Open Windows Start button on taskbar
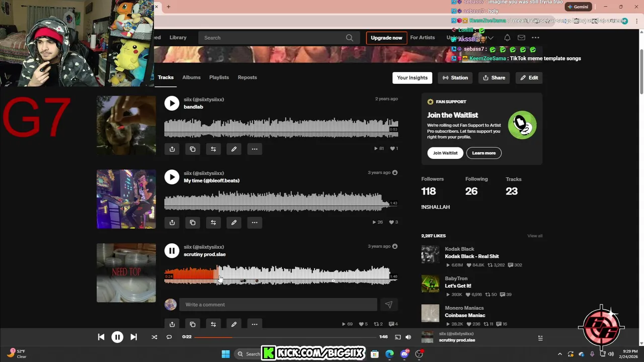This screenshot has height=362, width=644. click(225, 354)
